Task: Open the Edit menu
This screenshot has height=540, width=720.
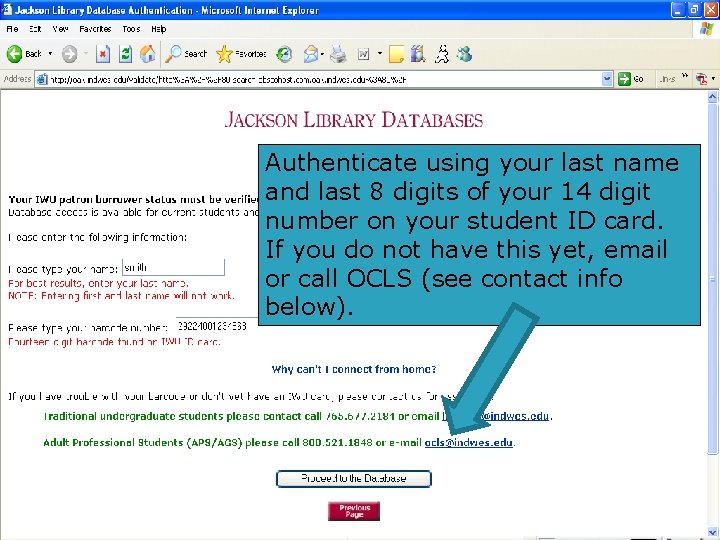Action: tap(35, 29)
